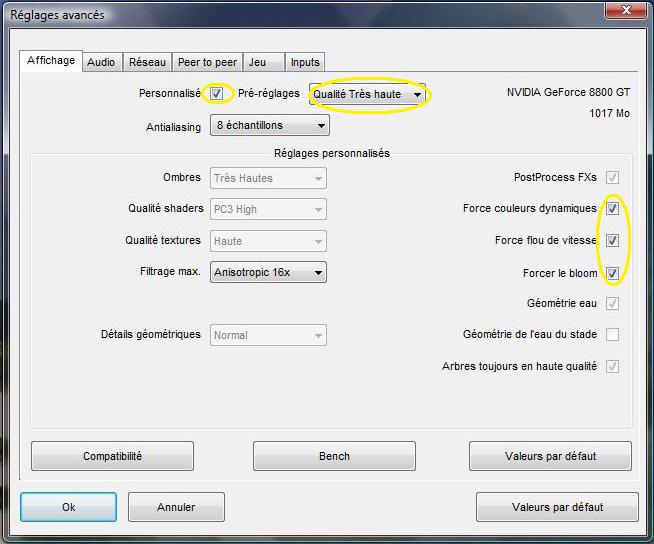The width and height of the screenshot is (654, 544).
Task: Click the Annuler button
Action: (176, 507)
